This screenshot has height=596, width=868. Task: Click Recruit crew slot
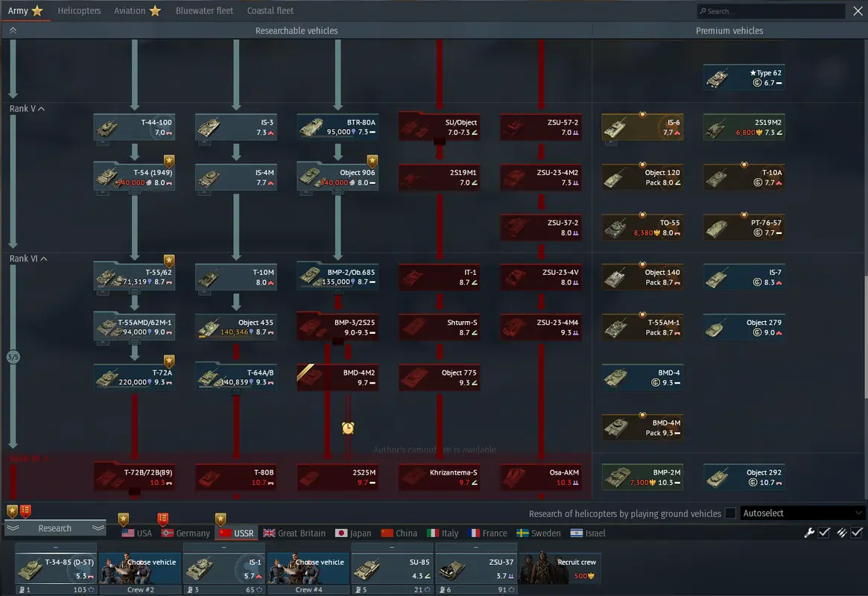pyautogui.click(x=560, y=568)
